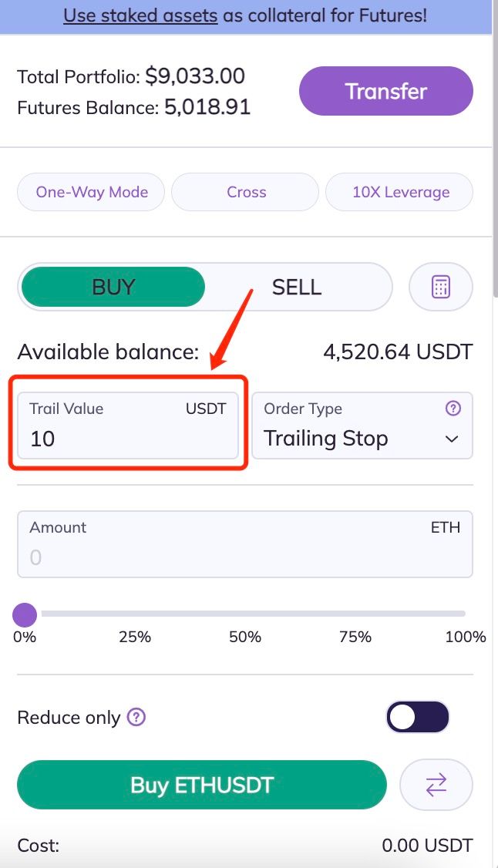Follow the Use staked assets link
Viewport: 498px width, 868px height.
140,15
